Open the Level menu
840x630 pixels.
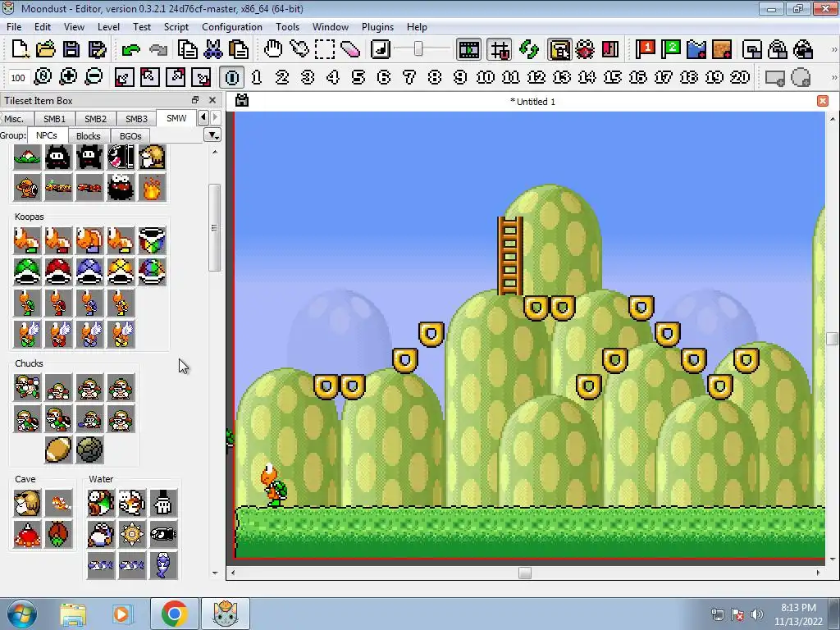108,27
